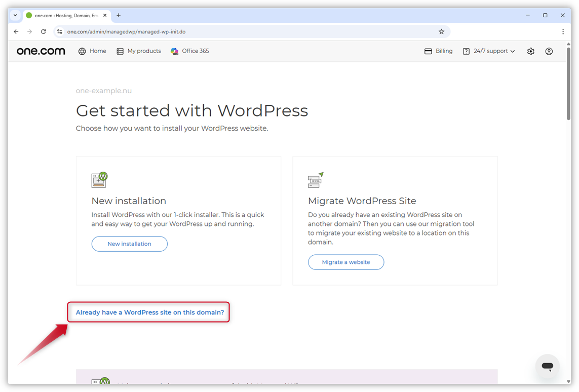The height and width of the screenshot is (392, 579).
Task: Click the address bar URL field
Action: point(251,32)
